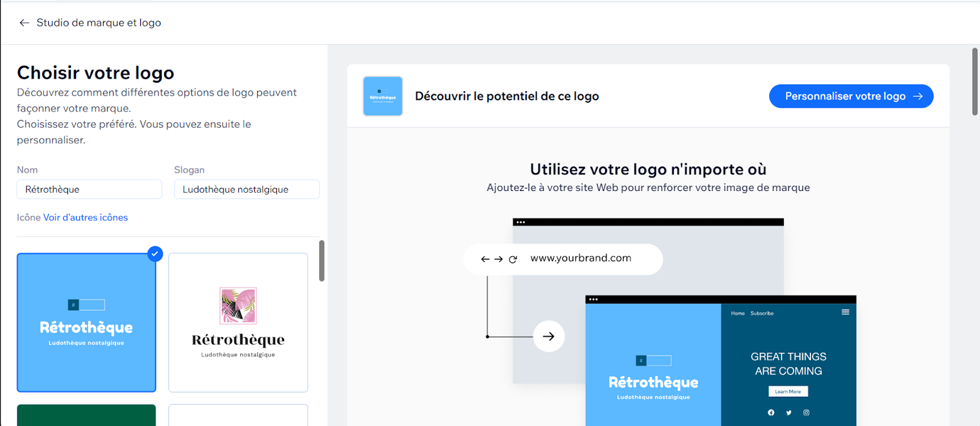This screenshot has height=426, width=980.
Task: Click the Instagram icon in the site preview
Action: [x=807, y=413]
